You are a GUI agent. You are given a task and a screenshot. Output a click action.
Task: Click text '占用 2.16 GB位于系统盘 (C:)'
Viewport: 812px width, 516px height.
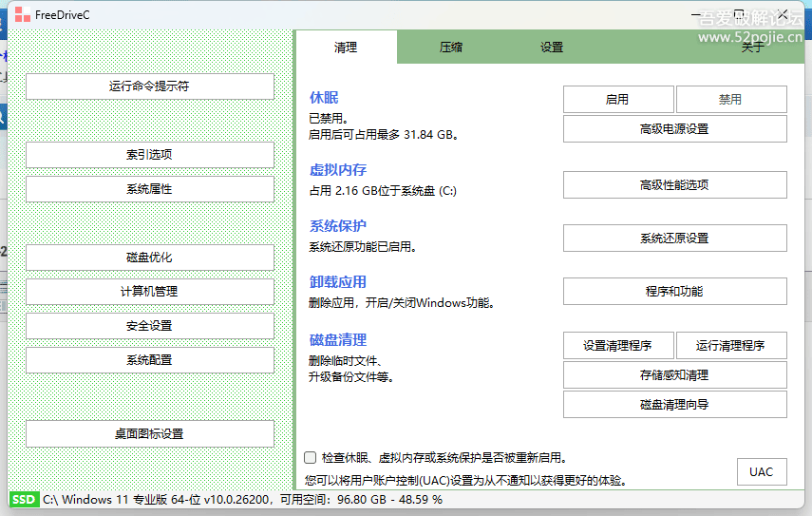click(x=383, y=191)
